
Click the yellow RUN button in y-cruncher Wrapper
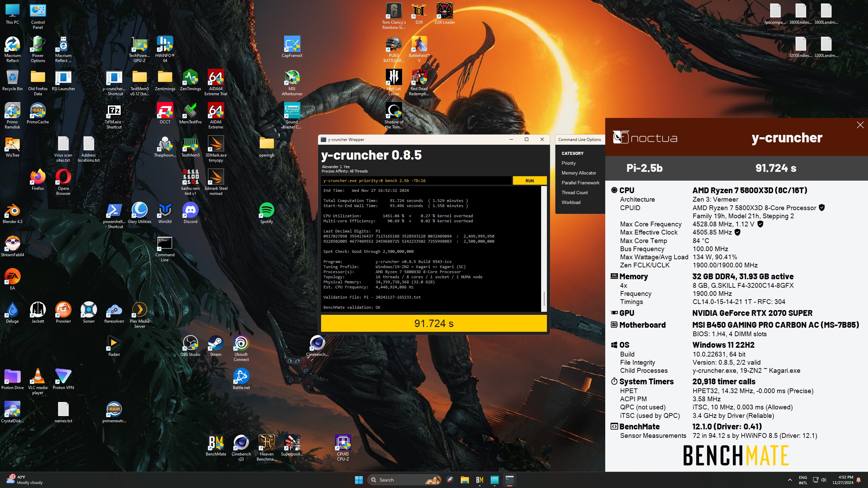(x=529, y=181)
